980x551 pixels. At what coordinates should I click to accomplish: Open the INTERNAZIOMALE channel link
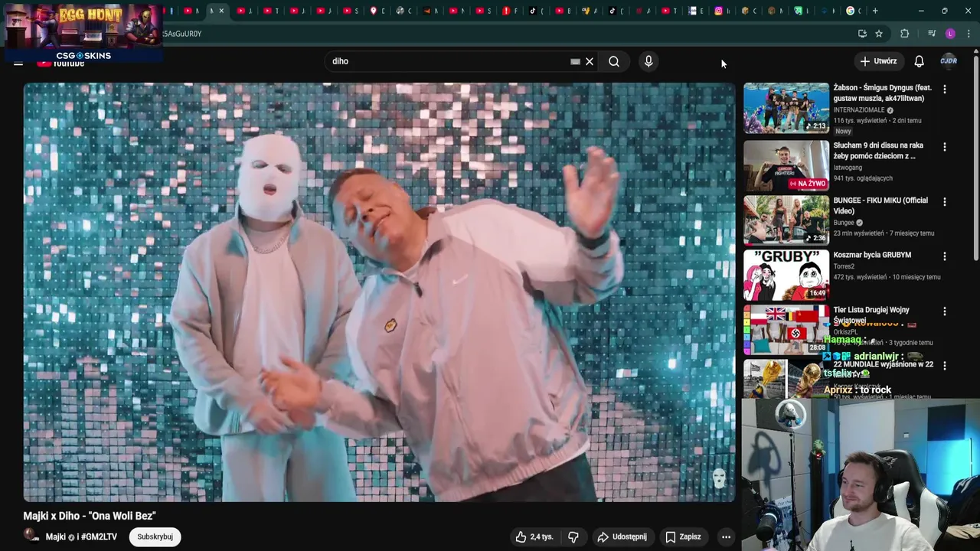pyautogui.click(x=859, y=110)
